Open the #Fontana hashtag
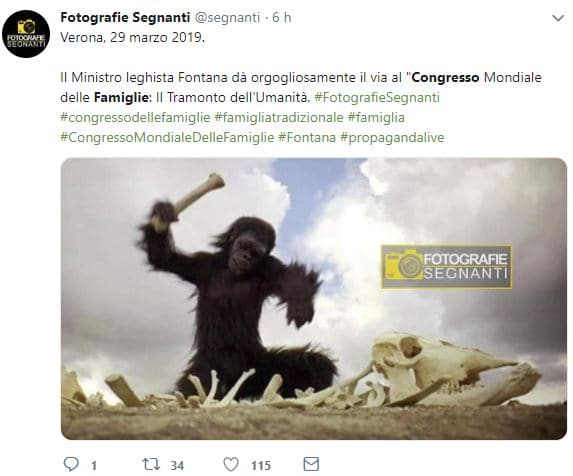This screenshot has width=573, height=476. tap(307, 138)
